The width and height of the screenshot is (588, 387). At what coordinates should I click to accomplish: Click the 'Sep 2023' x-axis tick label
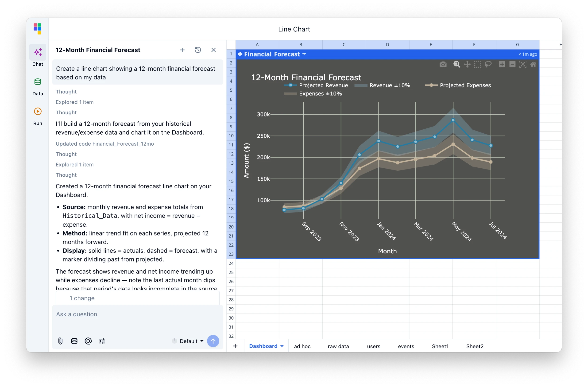click(x=312, y=232)
